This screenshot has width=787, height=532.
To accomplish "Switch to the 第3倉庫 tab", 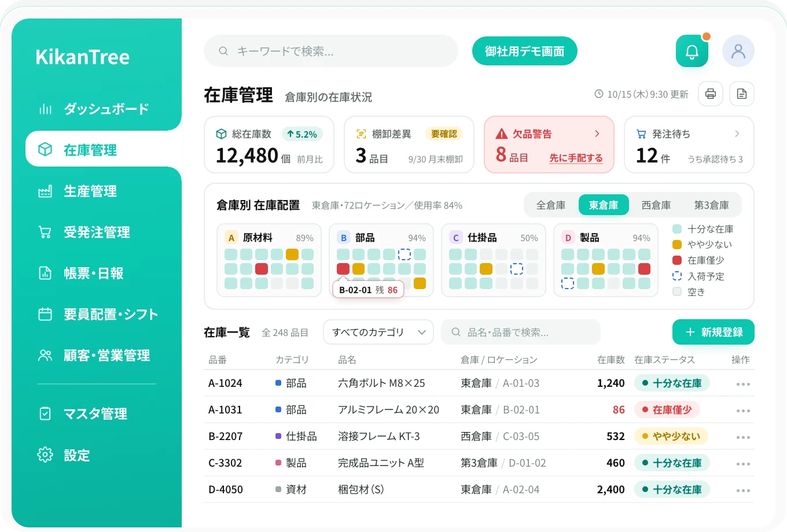I will click(712, 205).
